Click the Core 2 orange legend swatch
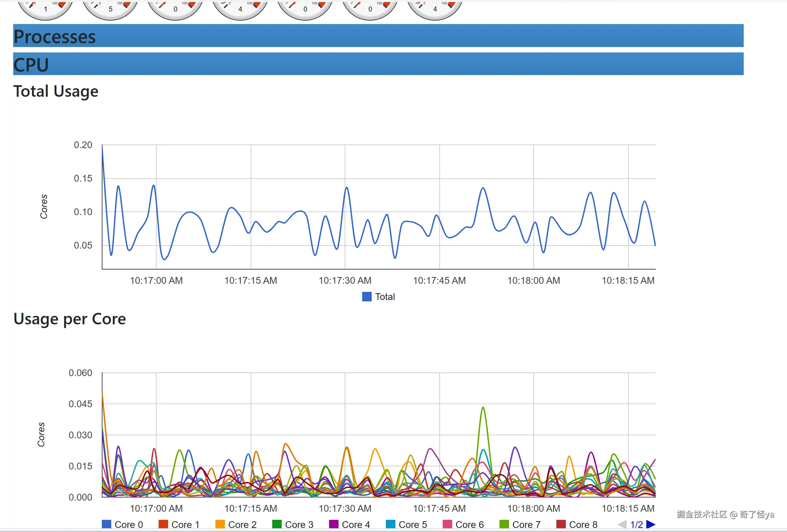The width and height of the screenshot is (787, 532). (220, 524)
